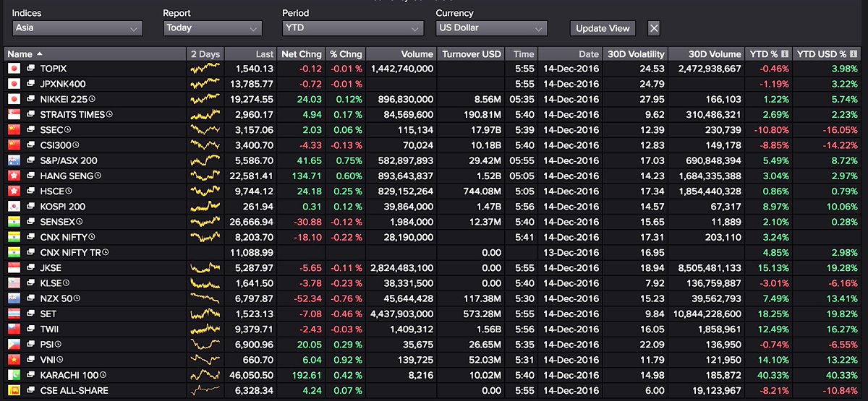The height and width of the screenshot is (401, 868).
Task: Sort by the % Chng column header
Action: click(x=346, y=54)
